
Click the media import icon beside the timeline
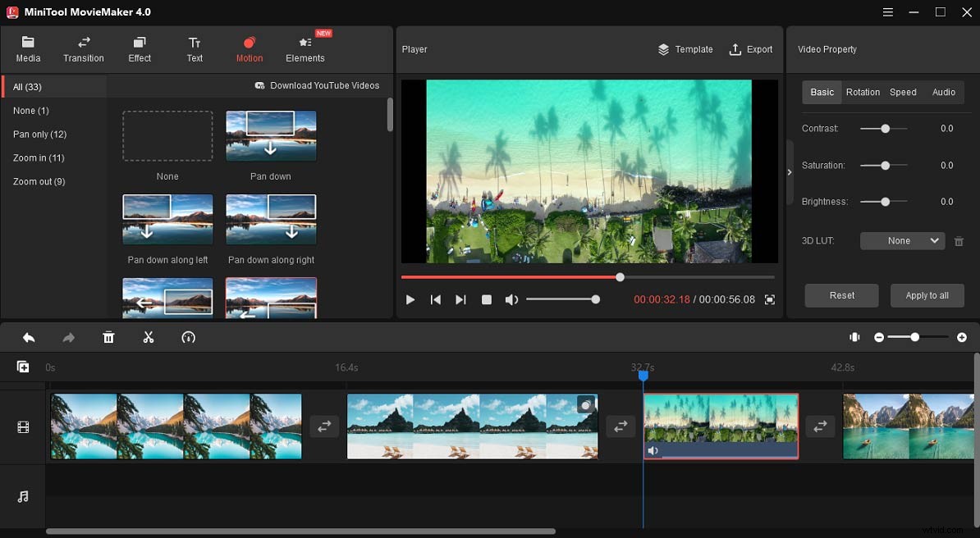(21, 367)
